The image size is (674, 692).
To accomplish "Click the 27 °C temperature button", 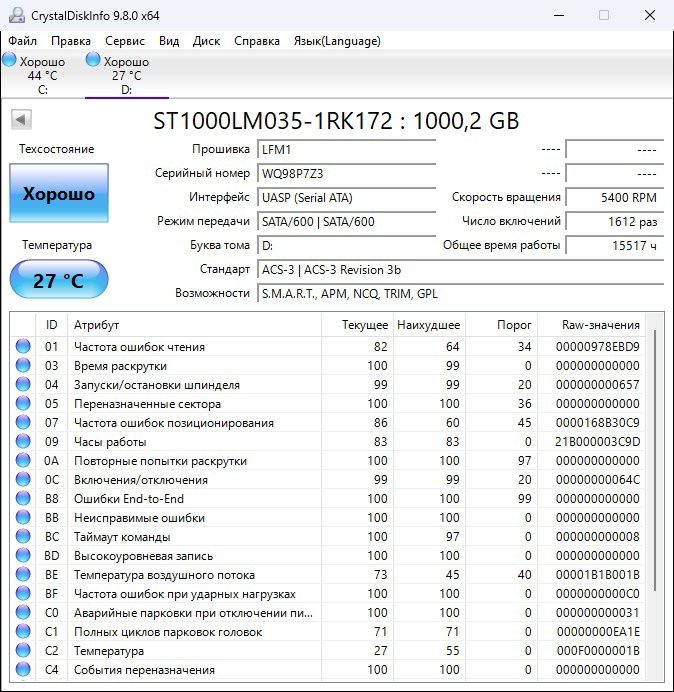I will click(x=59, y=280).
